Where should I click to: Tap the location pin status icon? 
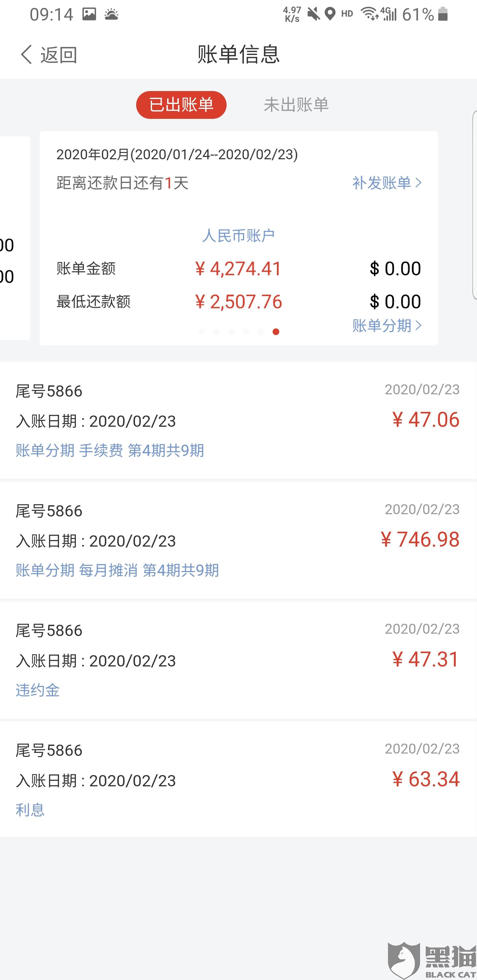330,15
